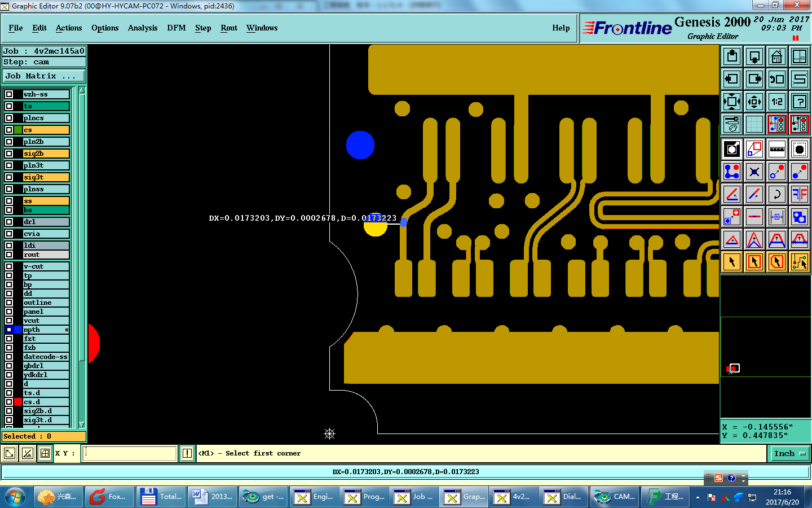Open the Actions menu
This screenshot has width=812, height=508.
coord(69,28)
